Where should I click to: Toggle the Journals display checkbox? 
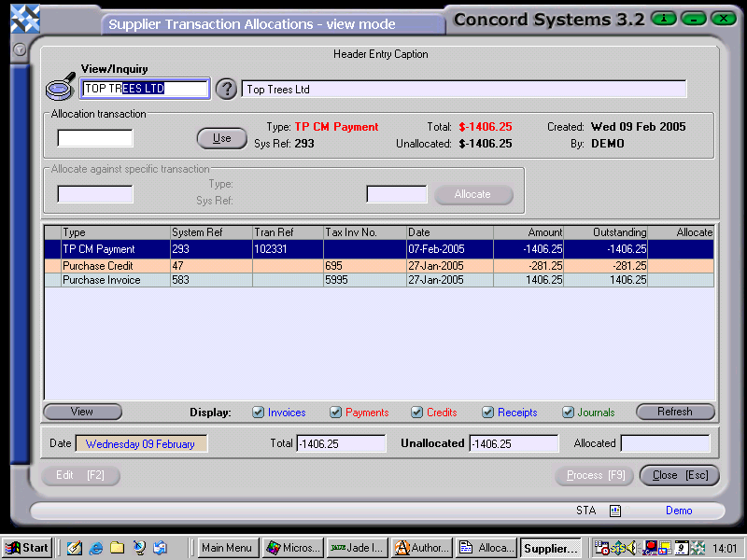567,412
